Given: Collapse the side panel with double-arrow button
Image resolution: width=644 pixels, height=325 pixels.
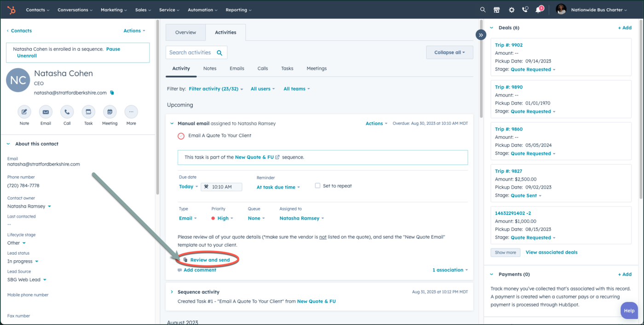Looking at the screenshot, I should tap(481, 35).
